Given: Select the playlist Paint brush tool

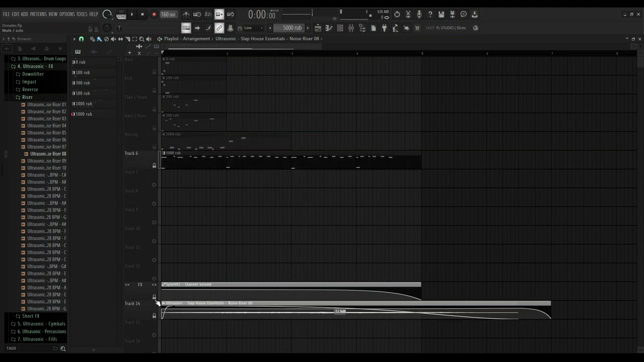Looking at the screenshot, I should (99, 39).
